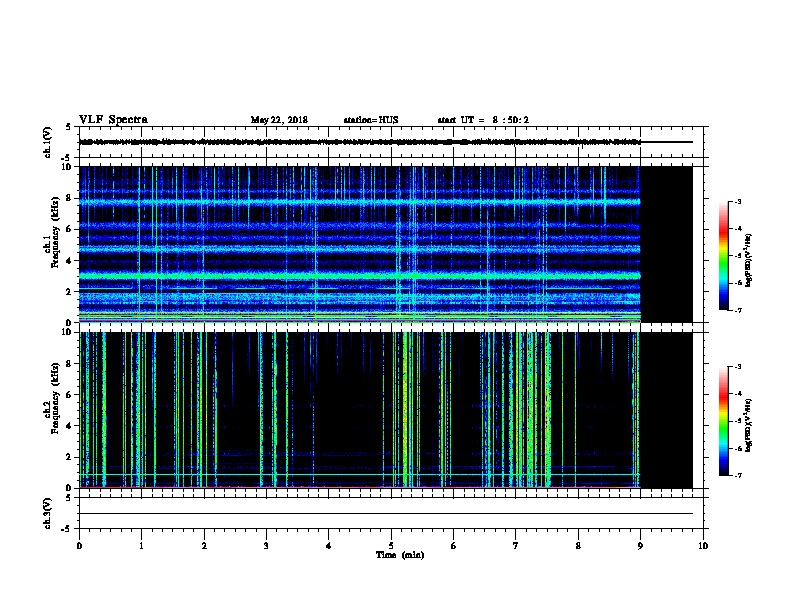Click the time-axis tick label "6"

click(x=453, y=546)
